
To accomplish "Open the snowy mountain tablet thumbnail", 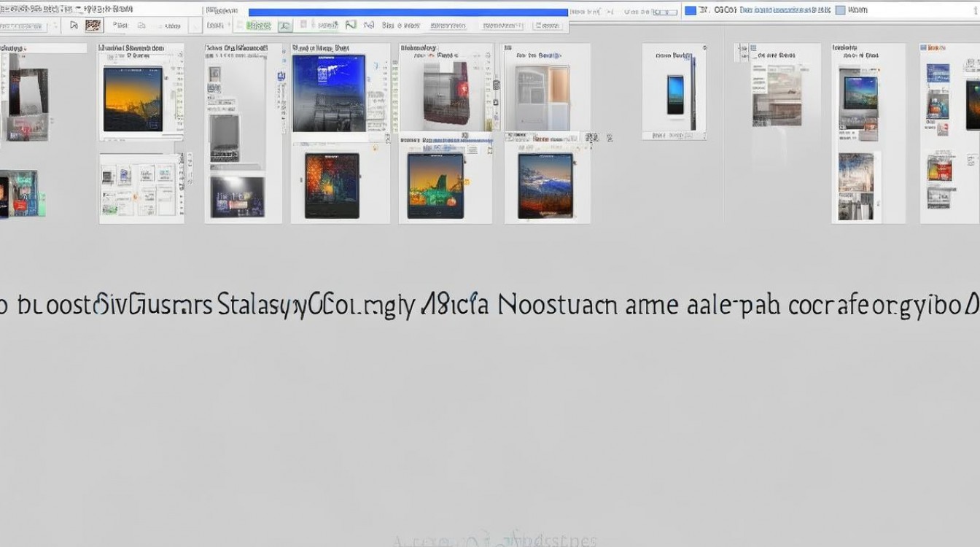I will point(545,186).
